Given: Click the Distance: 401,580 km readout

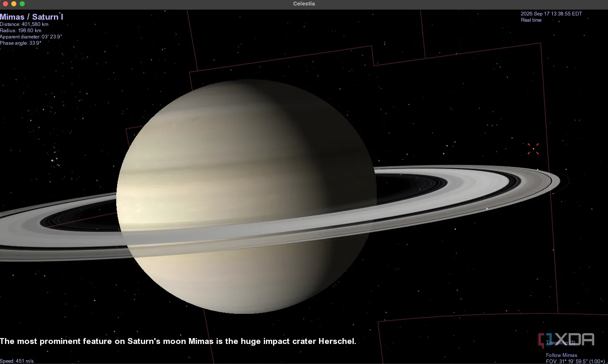Looking at the screenshot, I should [24, 24].
